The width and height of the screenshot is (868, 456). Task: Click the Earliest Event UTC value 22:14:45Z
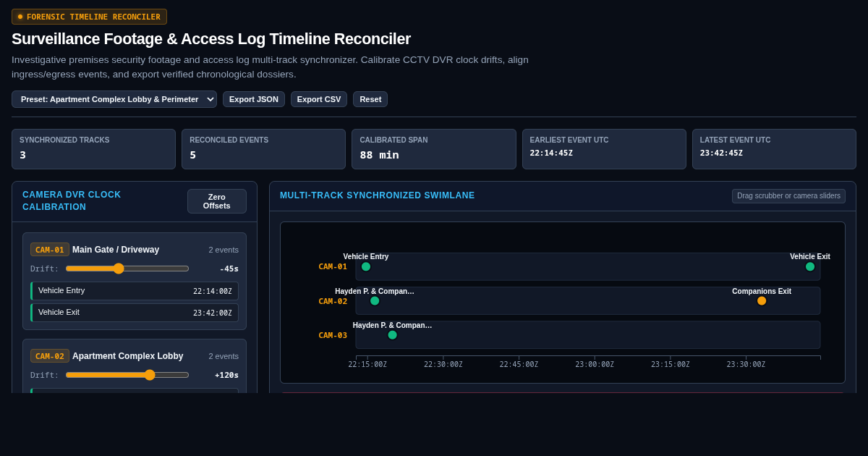tap(551, 153)
